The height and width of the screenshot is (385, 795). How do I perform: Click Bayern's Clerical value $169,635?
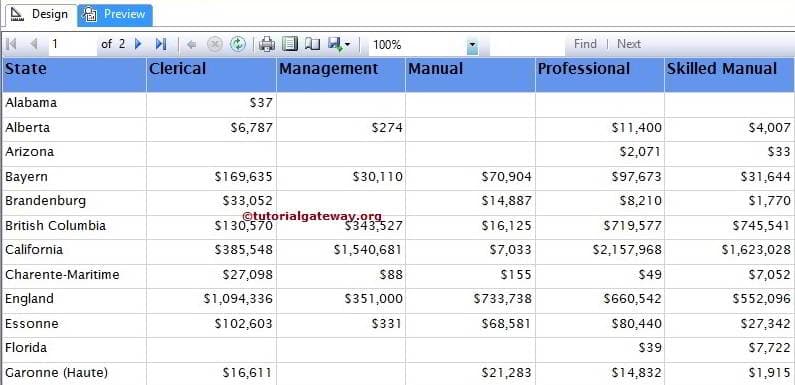pos(243,177)
